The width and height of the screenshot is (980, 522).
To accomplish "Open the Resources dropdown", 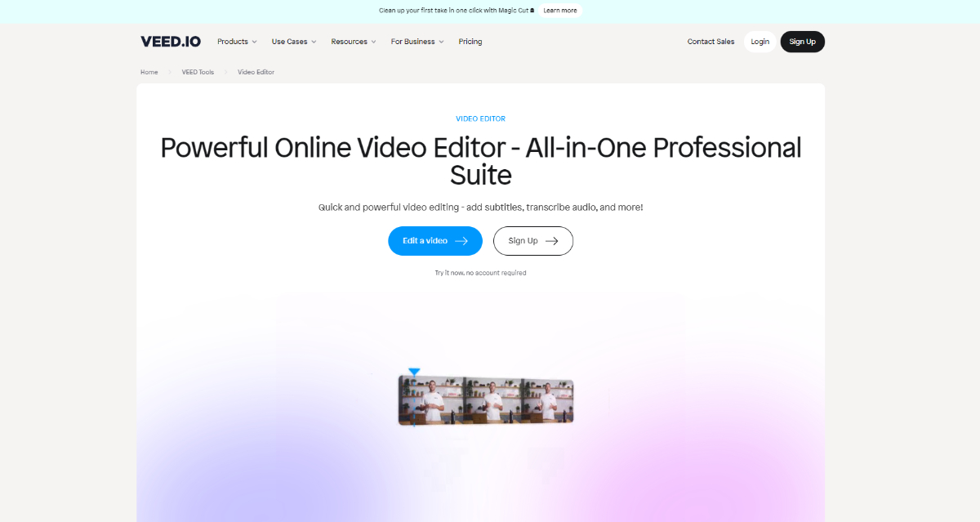I will pos(354,42).
